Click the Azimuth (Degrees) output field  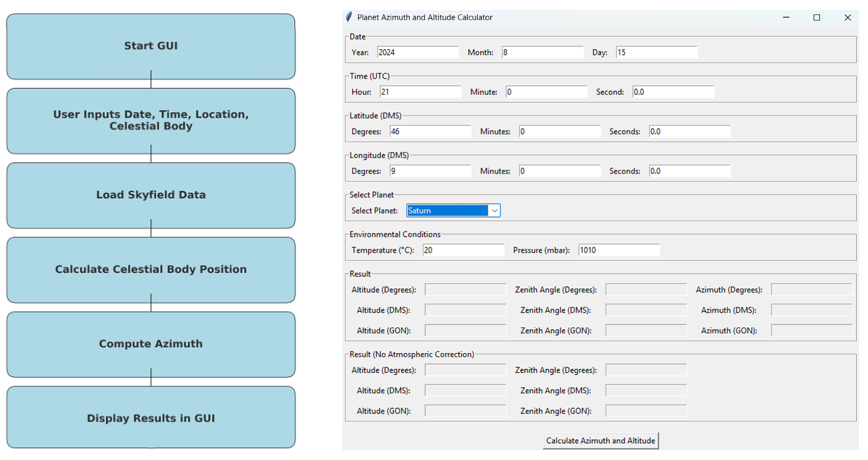[812, 289]
